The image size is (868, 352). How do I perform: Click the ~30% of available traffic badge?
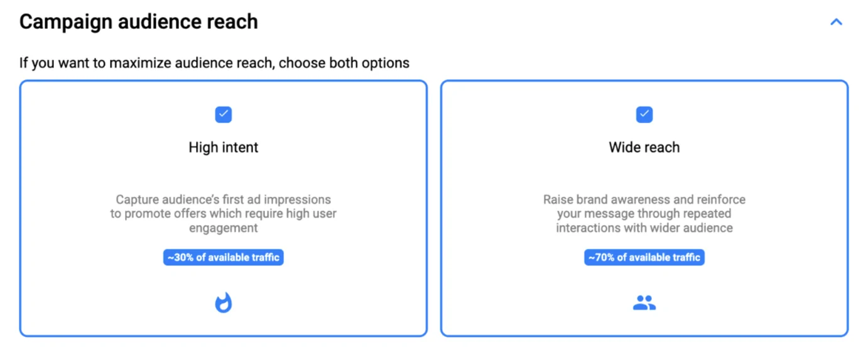(x=224, y=258)
